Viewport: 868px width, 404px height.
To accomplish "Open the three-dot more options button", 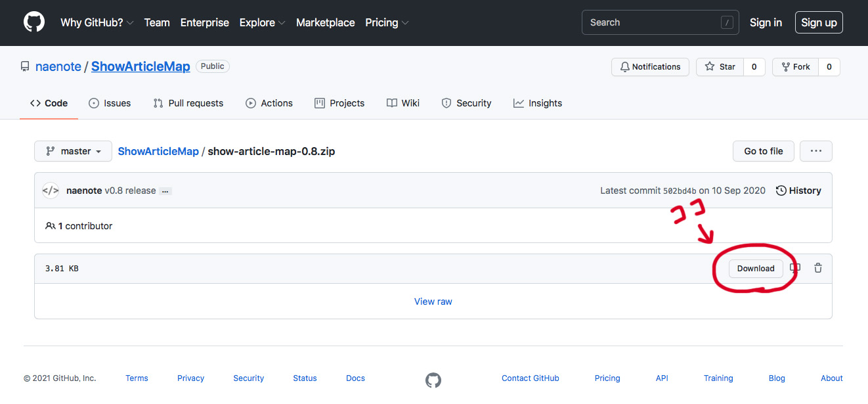I will tap(815, 151).
